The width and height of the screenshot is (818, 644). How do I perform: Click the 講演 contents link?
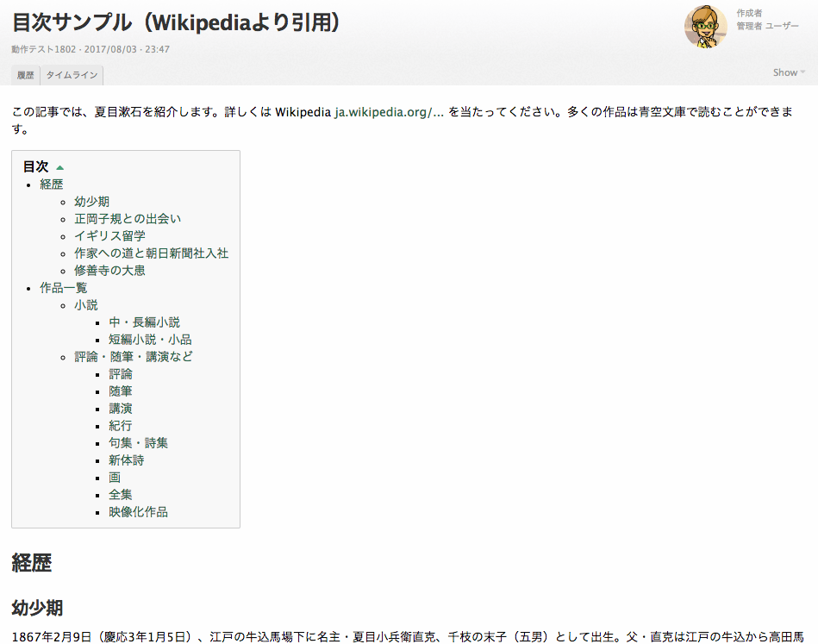coord(121,408)
